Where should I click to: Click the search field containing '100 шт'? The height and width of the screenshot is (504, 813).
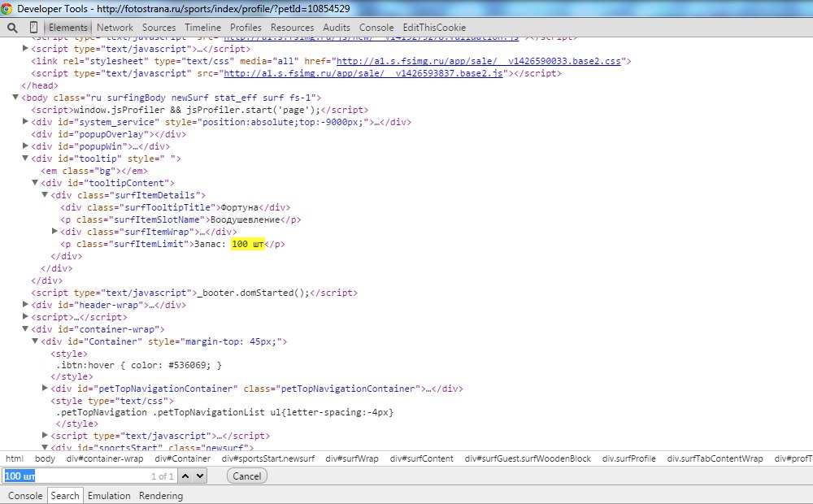point(89,476)
